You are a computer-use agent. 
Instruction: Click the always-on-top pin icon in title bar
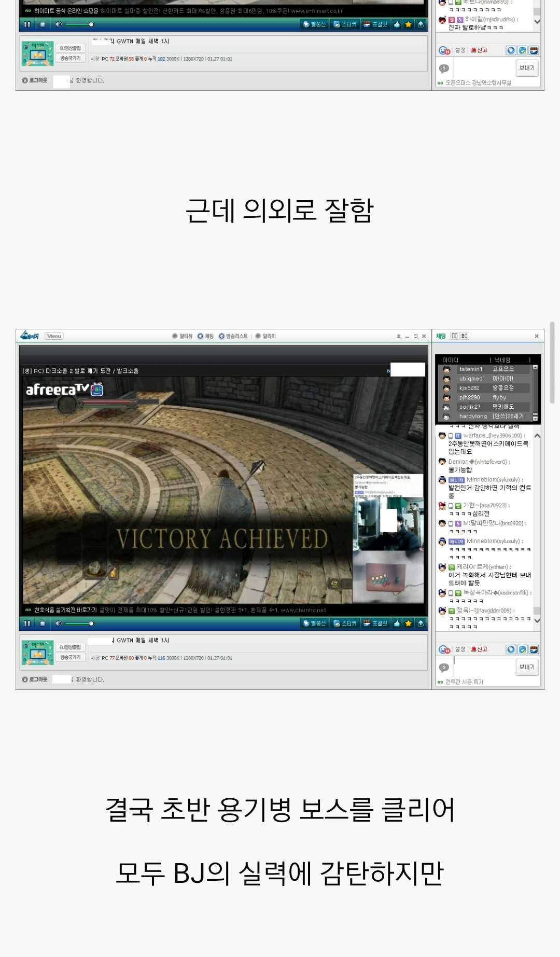coord(399,336)
